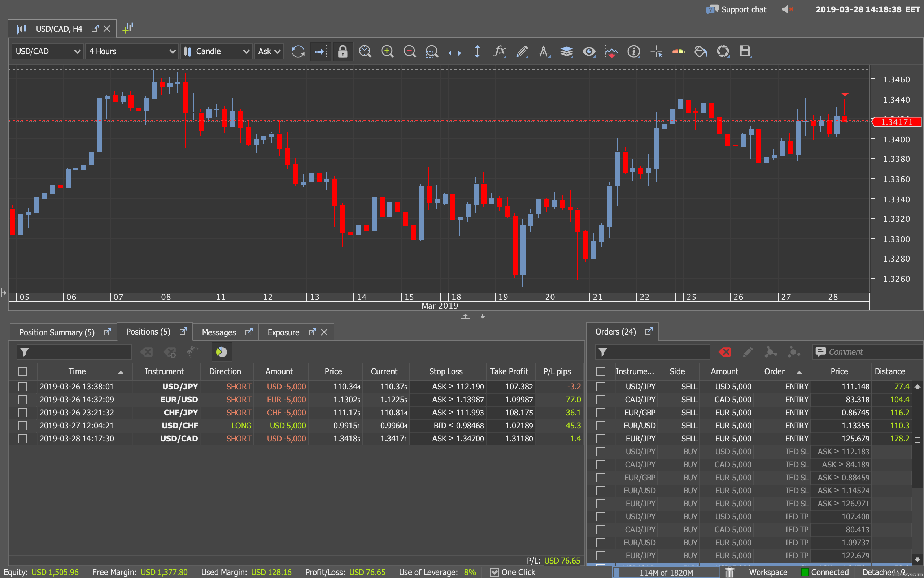This screenshot has height=578, width=924.
Task: Click the red cancel orders icon
Action: click(x=725, y=352)
